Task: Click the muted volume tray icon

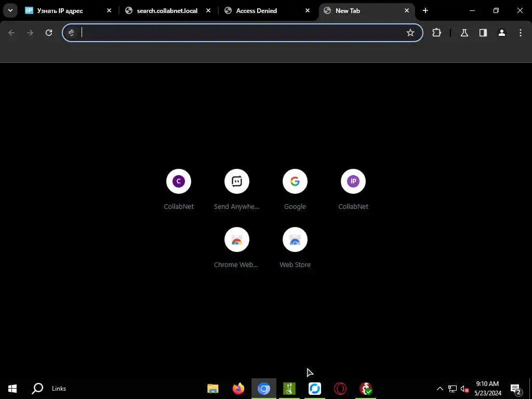Action: click(464, 389)
